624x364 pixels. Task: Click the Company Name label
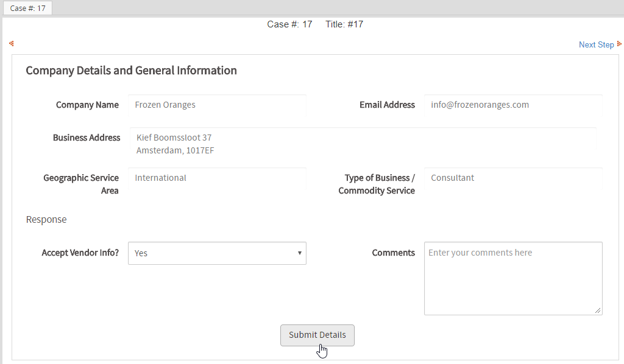pos(87,105)
